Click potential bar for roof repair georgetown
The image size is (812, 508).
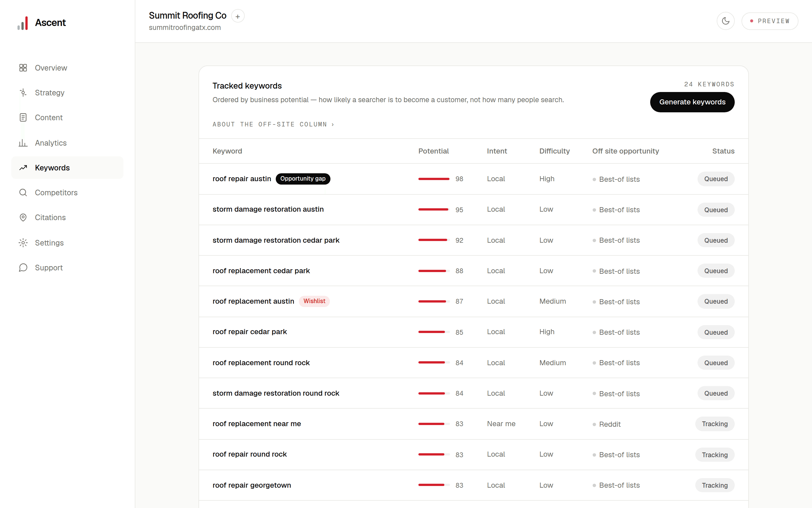point(434,485)
